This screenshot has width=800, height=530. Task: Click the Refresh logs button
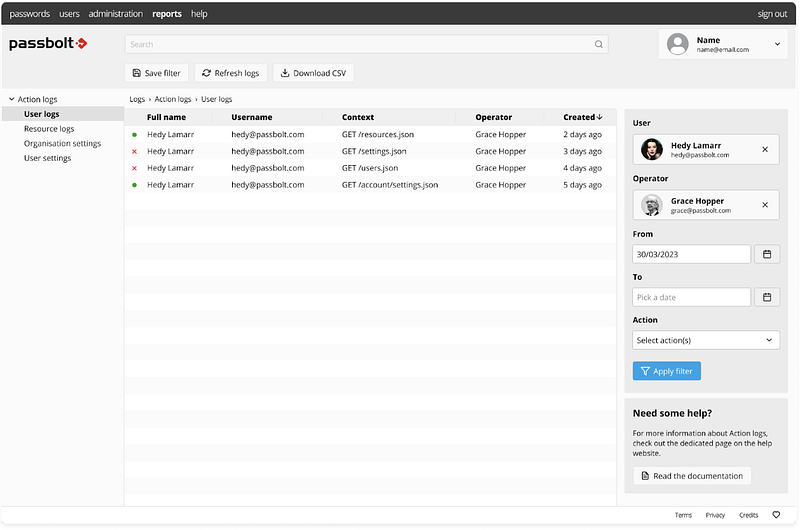pyautogui.click(x=231, y=73)
